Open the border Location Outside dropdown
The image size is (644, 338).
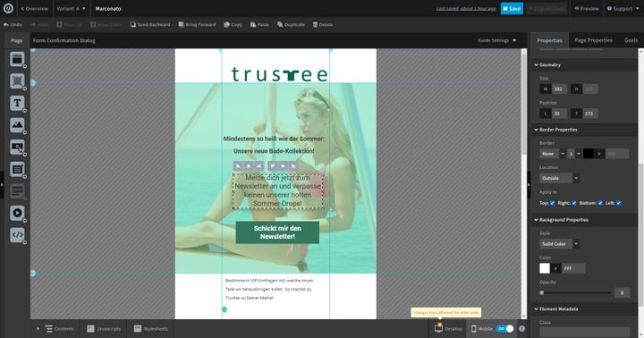pyautogui.click(x=559, y=178)
